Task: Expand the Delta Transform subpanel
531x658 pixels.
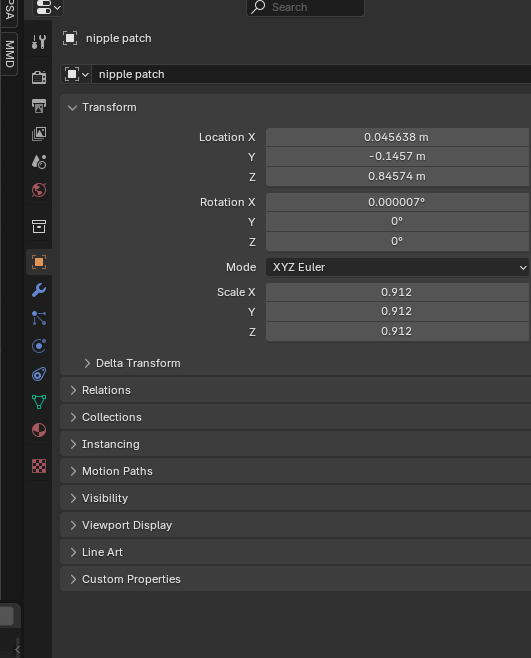Action: coord(87,363)
